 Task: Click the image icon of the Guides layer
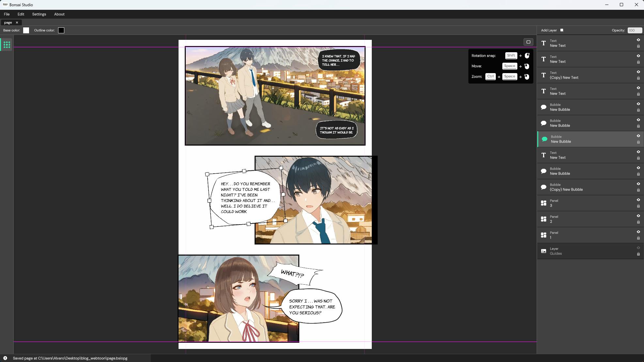pos(543,251)
